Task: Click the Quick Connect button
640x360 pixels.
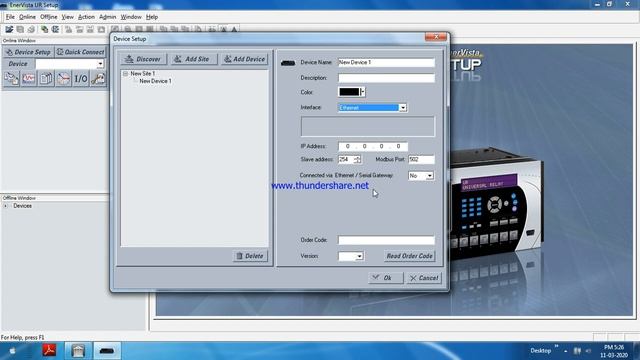Action: pos(80,52)
